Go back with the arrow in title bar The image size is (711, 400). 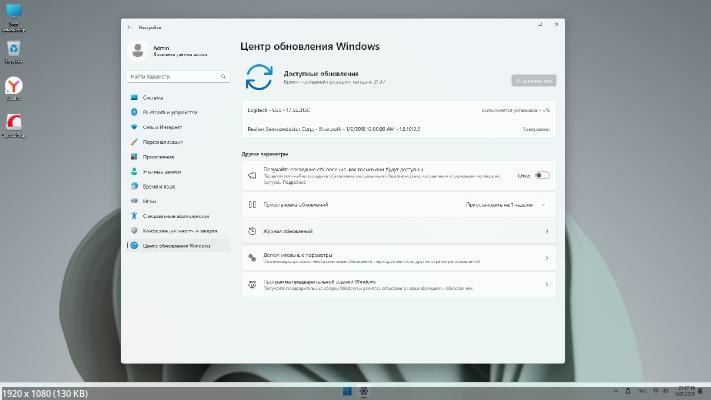(130, 27)
